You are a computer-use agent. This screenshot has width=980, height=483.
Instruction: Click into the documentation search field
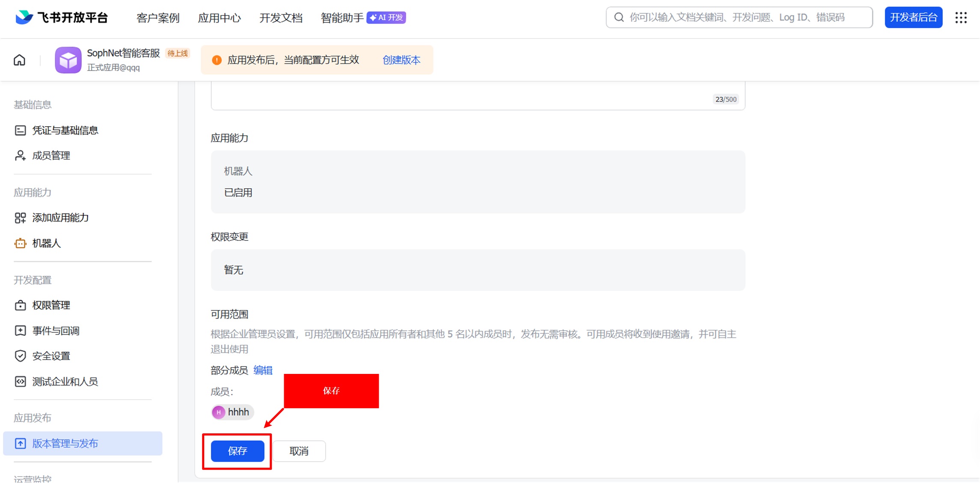pos(745,18)
